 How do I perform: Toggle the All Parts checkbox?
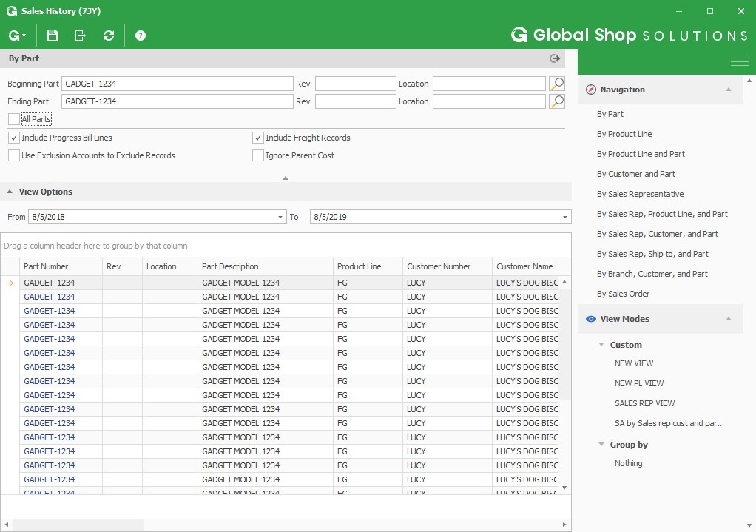(x=14, y=119)
